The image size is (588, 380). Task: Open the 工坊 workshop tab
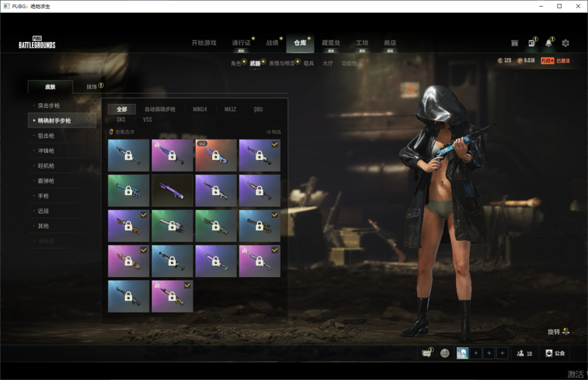(x=362, y=43)
